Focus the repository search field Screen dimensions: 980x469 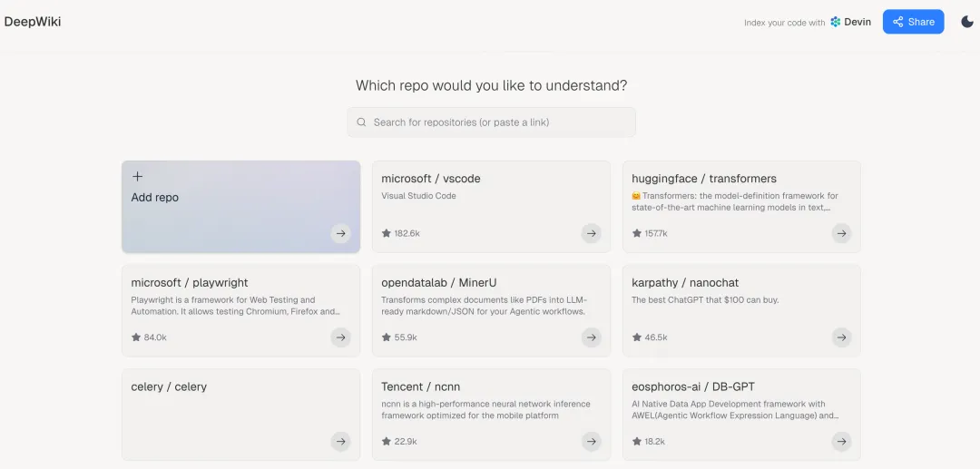tap(499, 122)
